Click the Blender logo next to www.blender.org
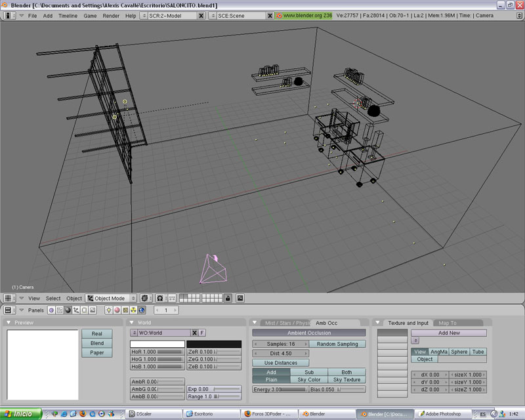525x420 pixels. pyautogui.click(x=279, y=15)
